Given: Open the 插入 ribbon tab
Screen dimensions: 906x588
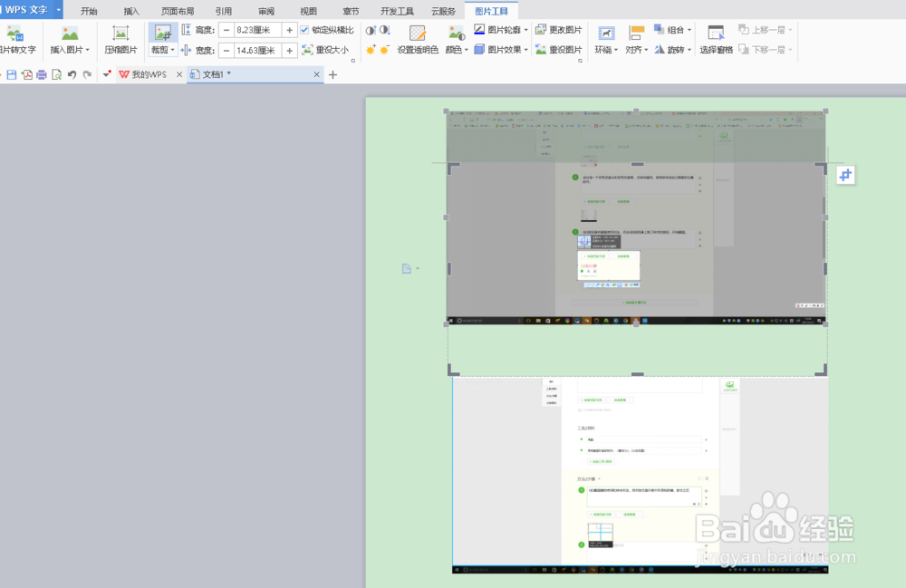Looking at the screenshot, I should coord(131,11).
